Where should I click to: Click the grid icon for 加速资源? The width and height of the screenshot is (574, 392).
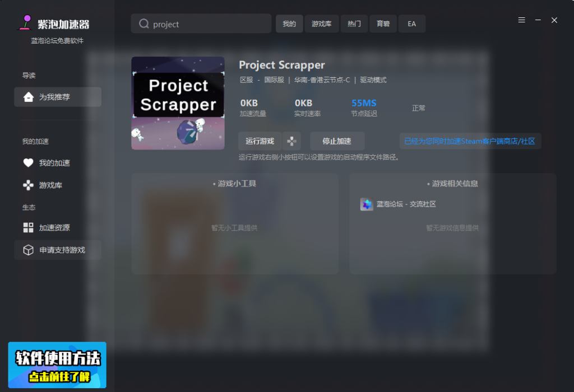point(28,227)
